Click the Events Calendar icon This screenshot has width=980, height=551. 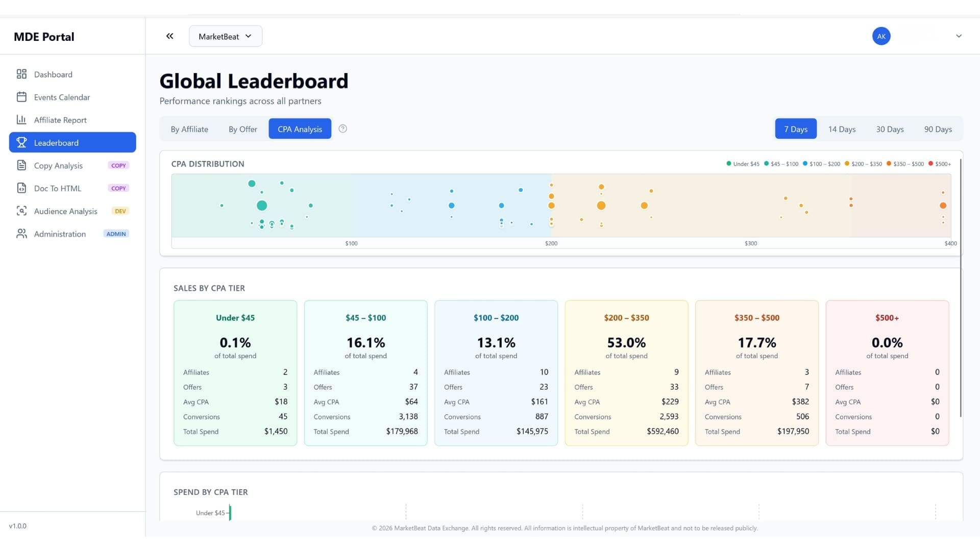[x=21, y=97]
